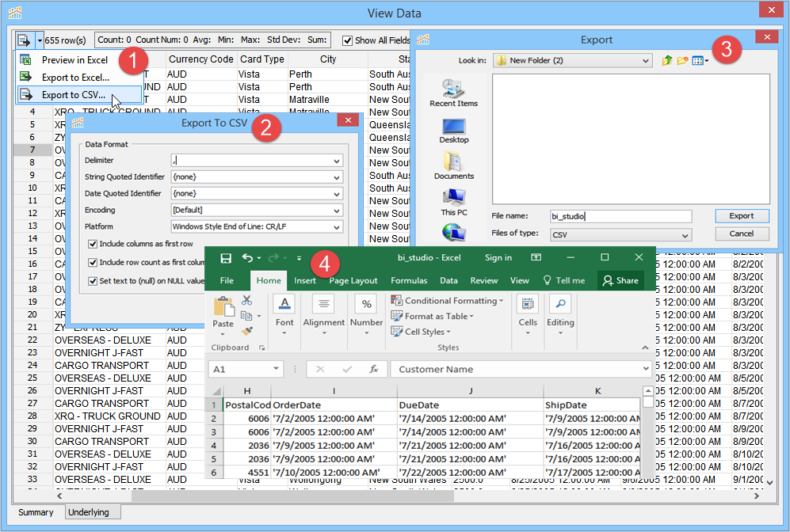The width and height of the screenshot is (790, 532).
Task: Open the Number format group button
Action: click(366, 315)
